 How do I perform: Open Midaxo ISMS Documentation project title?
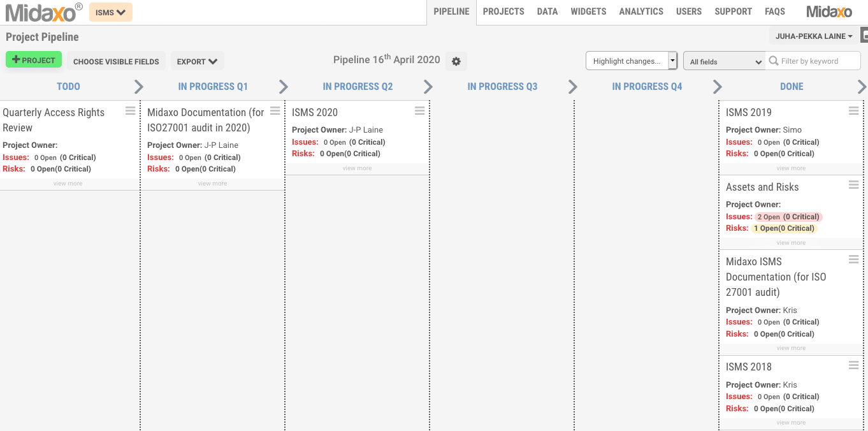[776, 277]
